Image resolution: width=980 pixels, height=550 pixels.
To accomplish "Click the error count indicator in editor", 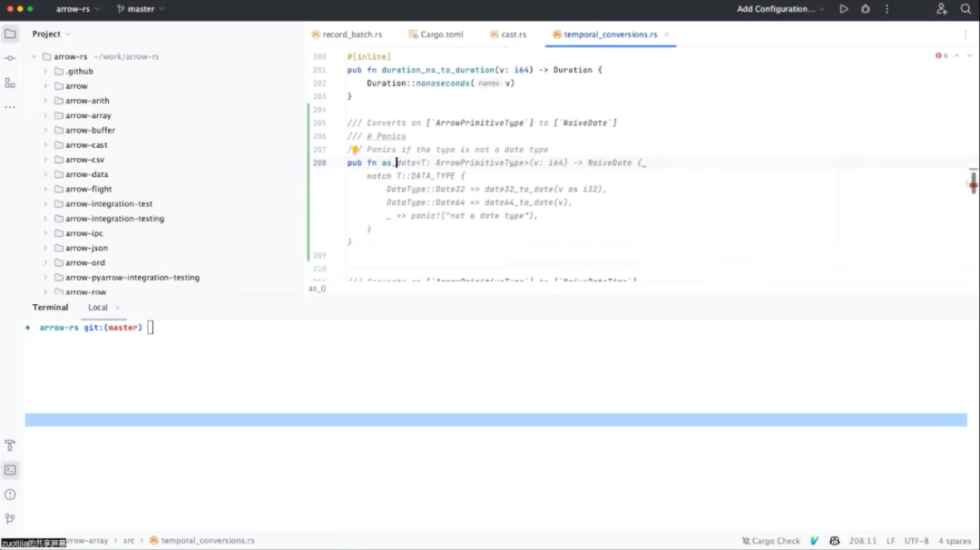I will click(942, 55).
